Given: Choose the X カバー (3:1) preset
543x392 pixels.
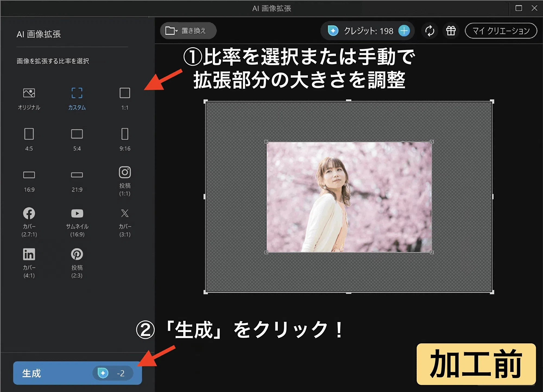Looking at the screenshot, I should tap(124, 220).
